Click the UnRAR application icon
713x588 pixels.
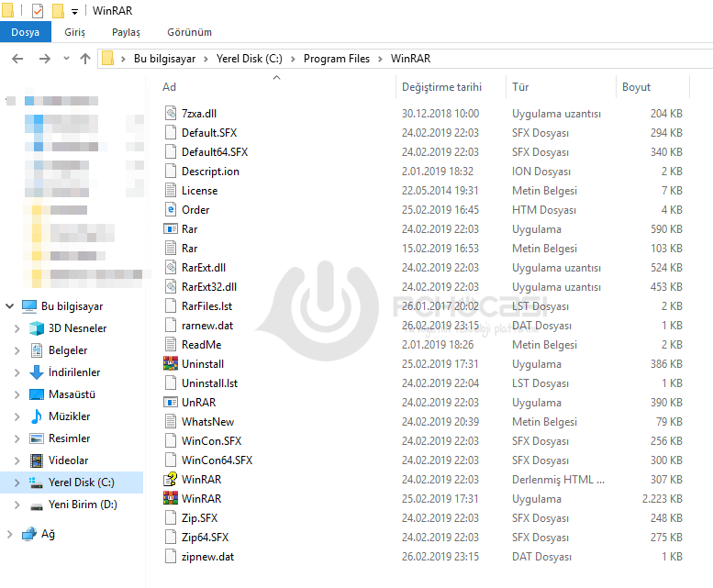coord(170,403)
